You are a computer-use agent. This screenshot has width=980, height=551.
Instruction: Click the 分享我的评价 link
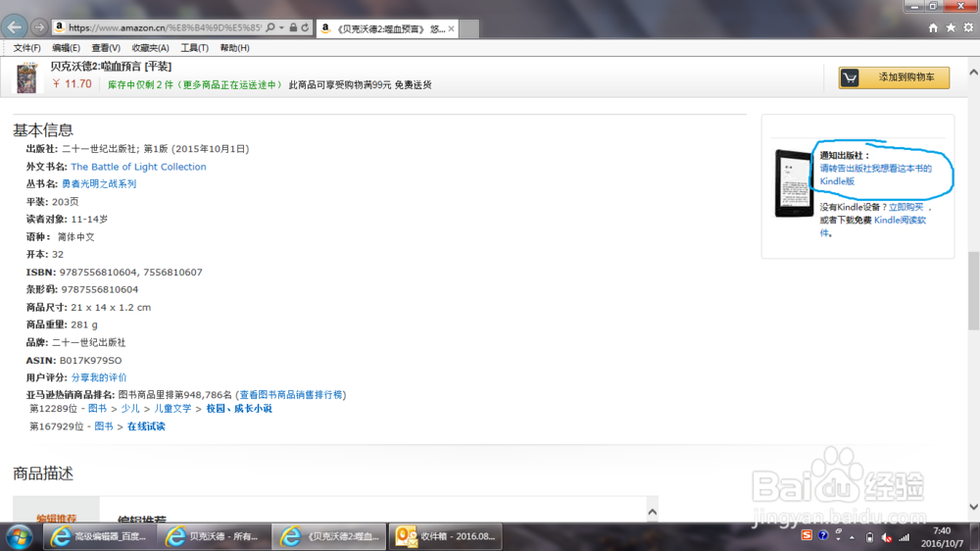pos(99,377)
